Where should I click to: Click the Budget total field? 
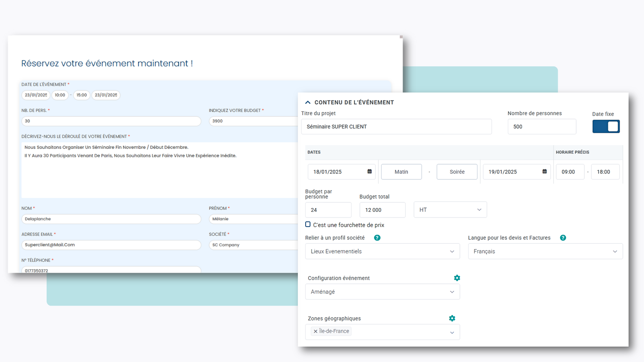[x=382, y=210]
